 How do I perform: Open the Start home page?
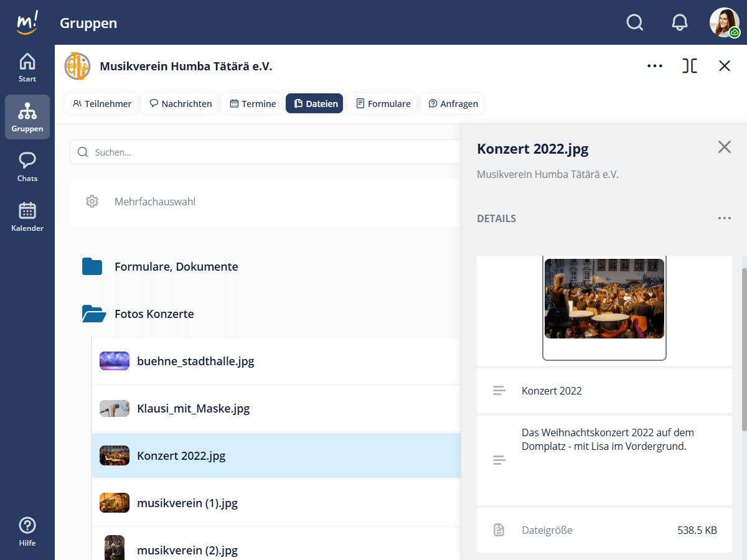[27, 67]
